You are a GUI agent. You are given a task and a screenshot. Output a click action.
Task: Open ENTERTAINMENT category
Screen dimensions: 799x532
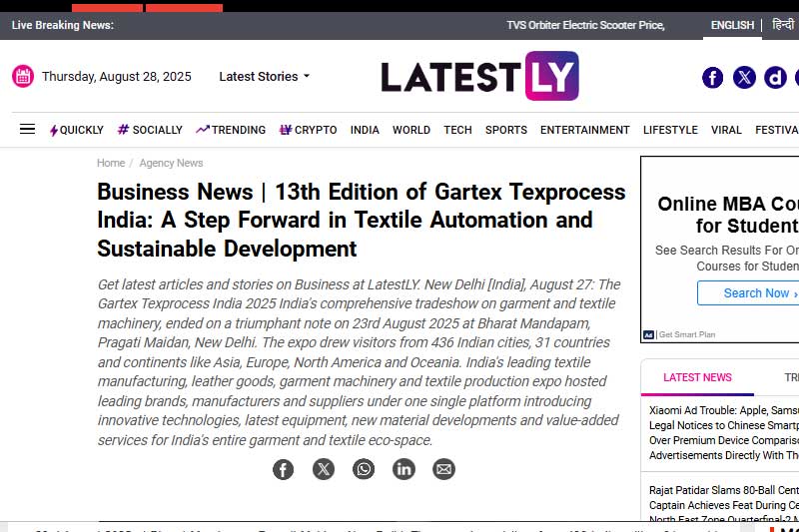585,130
